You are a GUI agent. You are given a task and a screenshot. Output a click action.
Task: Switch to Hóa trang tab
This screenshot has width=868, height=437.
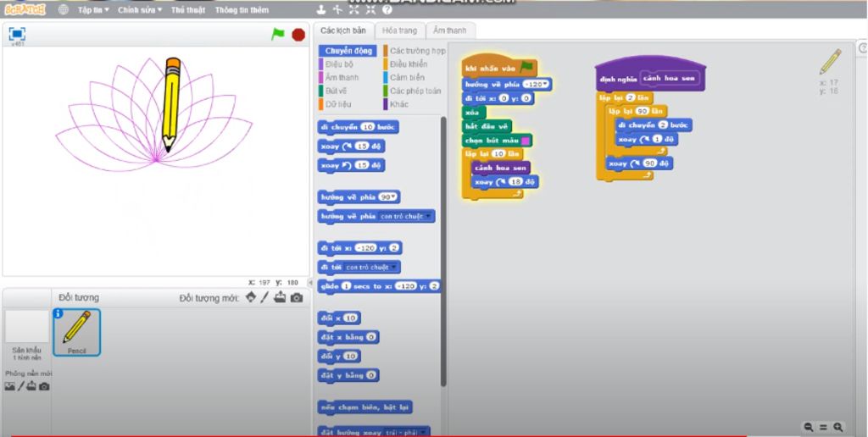click(x=400, y=30)
